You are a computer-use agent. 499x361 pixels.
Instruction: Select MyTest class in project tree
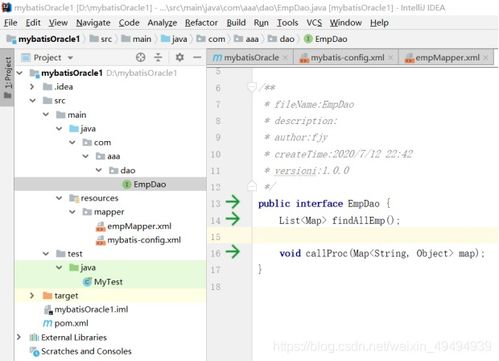pyautogui.click(x=103, y=282)
